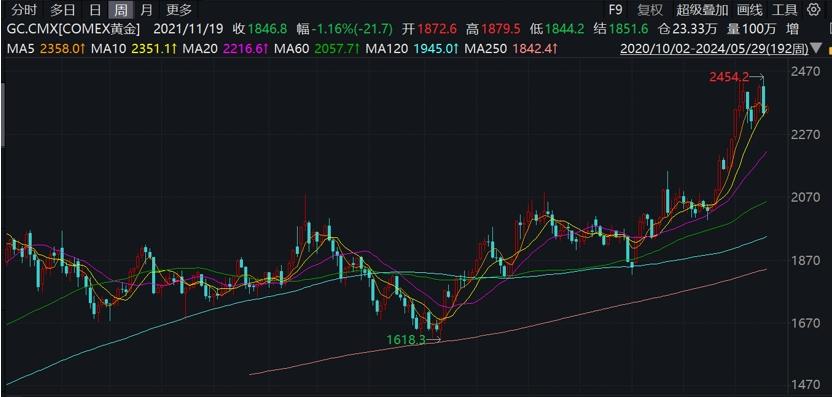The width and height of the screenshot is (832, 397).
Task: Click the open price value 1872.6
Action: click(x=438, y=29)
